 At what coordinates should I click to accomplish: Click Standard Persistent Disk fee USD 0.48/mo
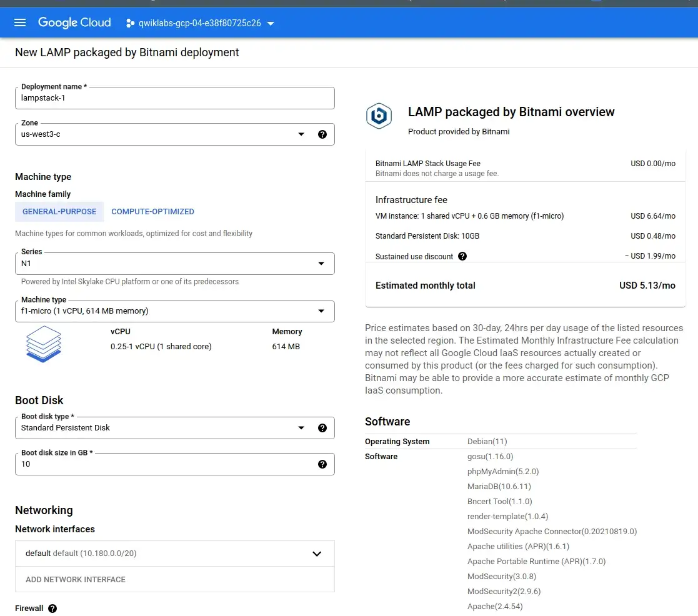click(x=653, y=236)
